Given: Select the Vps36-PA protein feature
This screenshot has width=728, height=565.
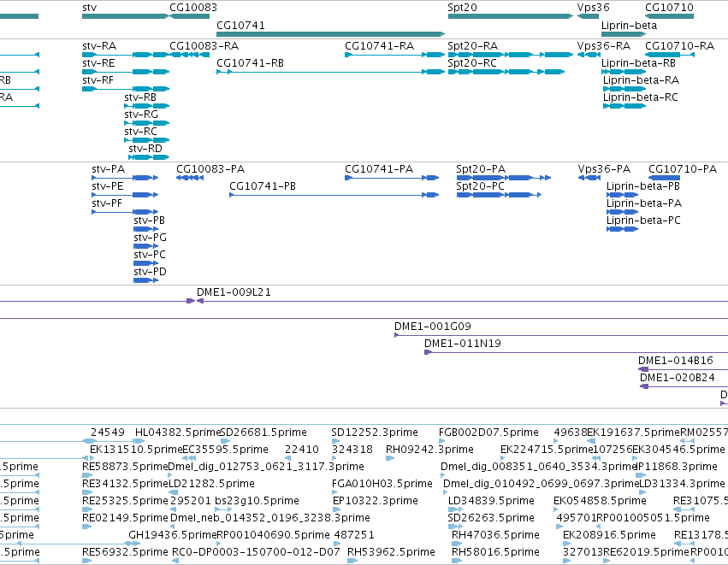Looking at the screenshot, I should [589, 178].
